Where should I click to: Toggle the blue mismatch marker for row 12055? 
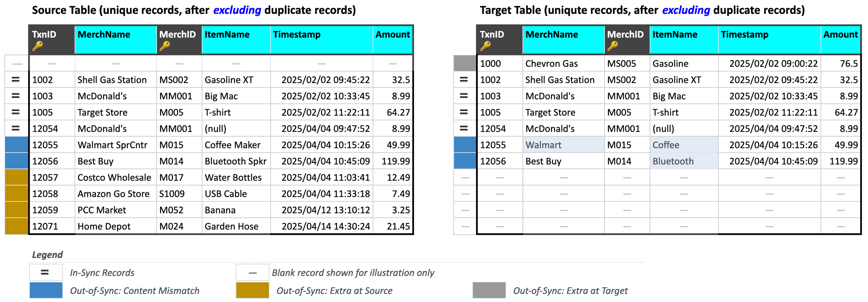[x=16, y=145]
